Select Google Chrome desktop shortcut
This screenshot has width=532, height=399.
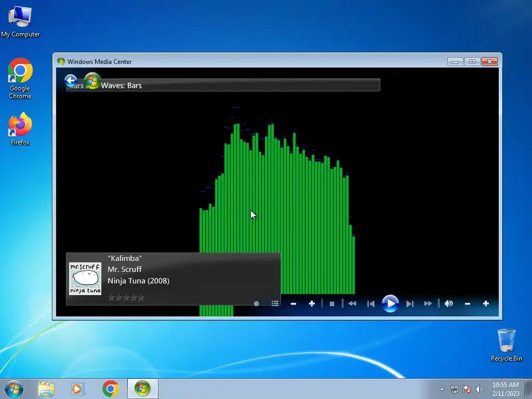click(x=20, y=79)
